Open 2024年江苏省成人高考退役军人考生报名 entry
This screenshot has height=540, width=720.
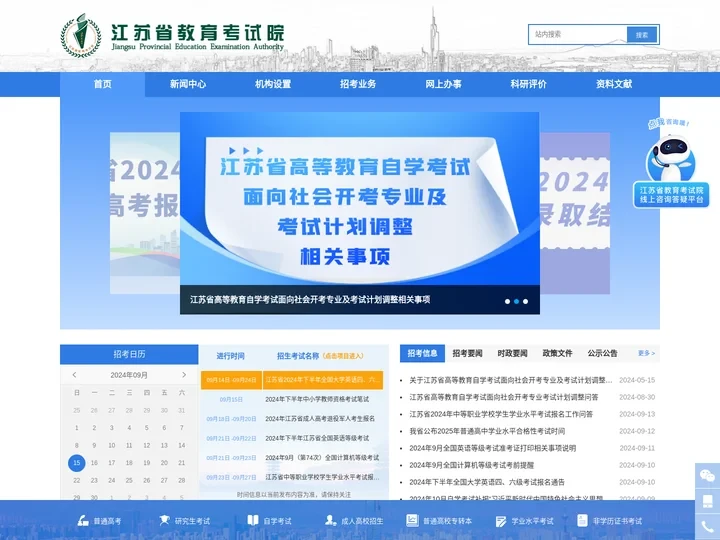pyautogui.click(x=320, y=419)
